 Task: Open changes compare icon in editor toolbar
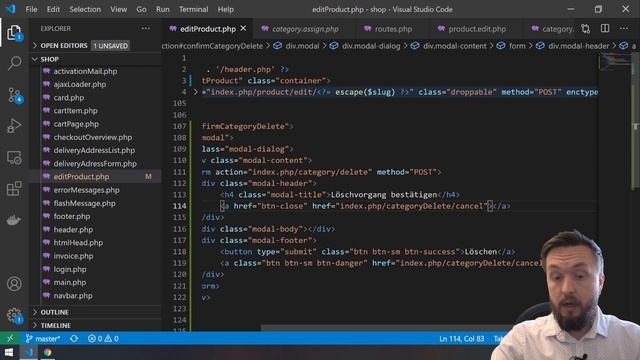coord(586,29)
